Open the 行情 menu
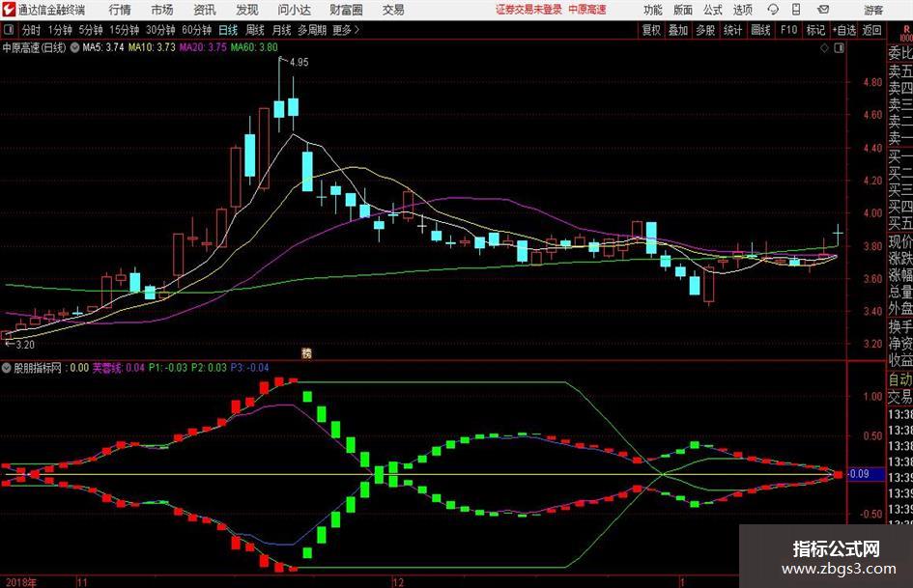The height and width of the screenshot is (588, 913). [x=120, y=10]
